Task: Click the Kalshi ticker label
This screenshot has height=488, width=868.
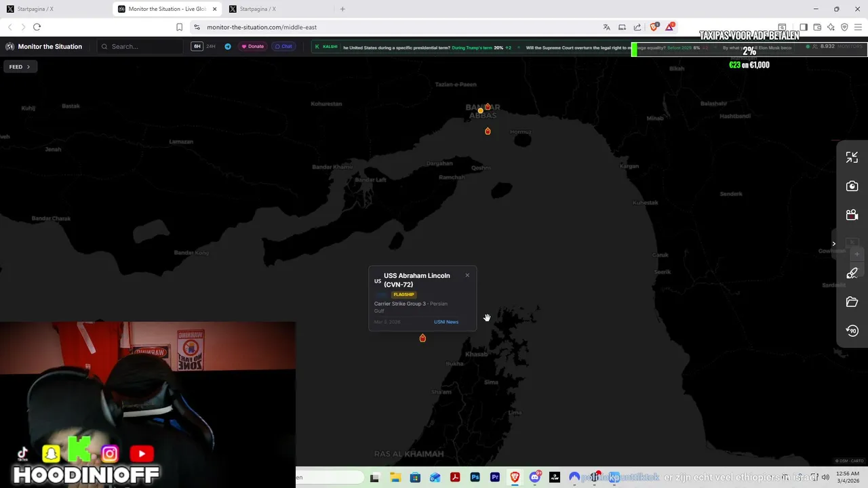Action: (326, 47)
